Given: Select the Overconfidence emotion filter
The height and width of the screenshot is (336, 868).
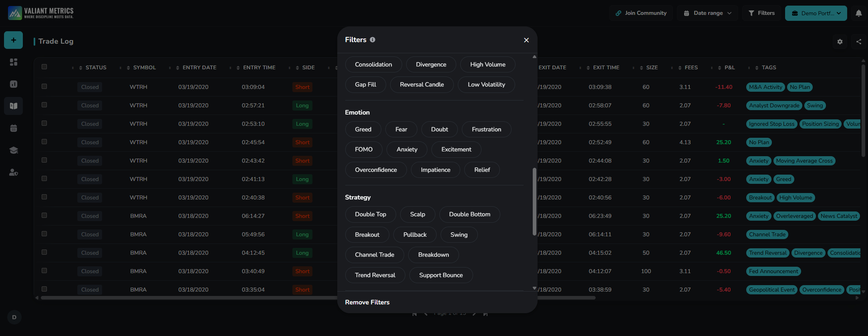Looking at the screenshot, I should pyautogui.click(x=376, y=170).
